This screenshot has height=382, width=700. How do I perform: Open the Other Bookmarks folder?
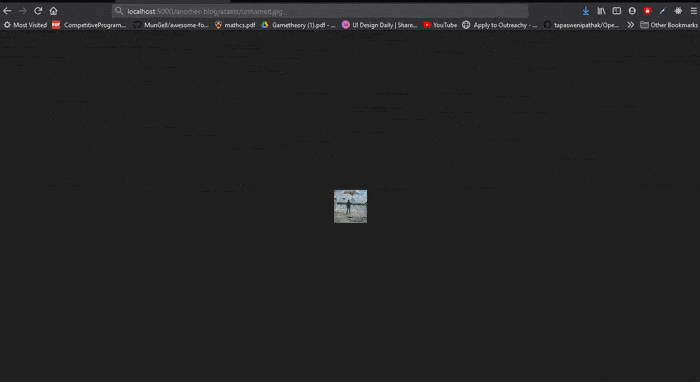[x=669, y=25]
